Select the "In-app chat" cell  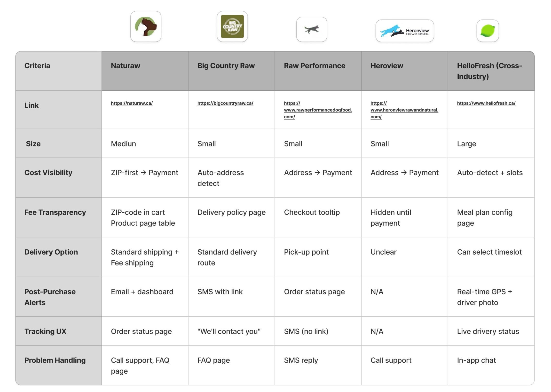[x=476, y=360]
